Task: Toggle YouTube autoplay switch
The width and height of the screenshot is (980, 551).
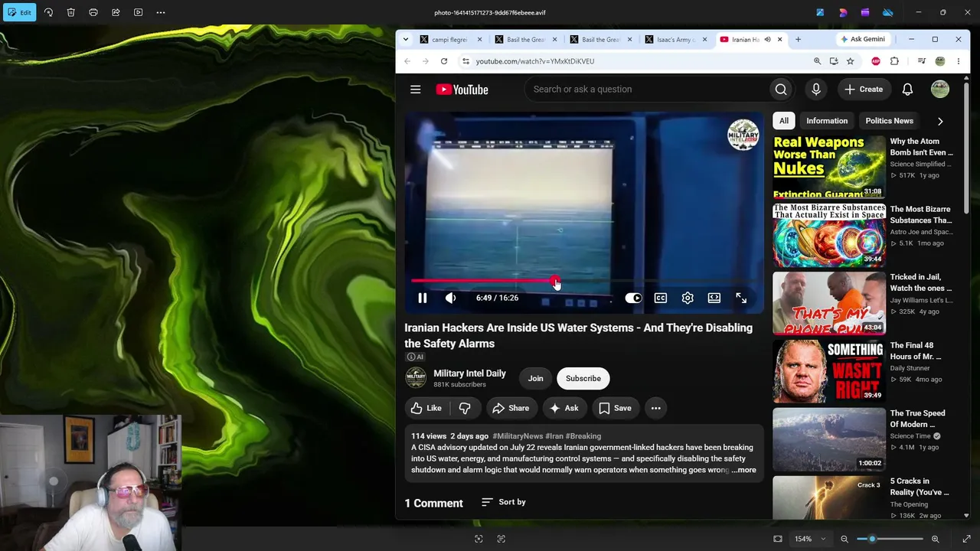Action: [x=633, y=298]
